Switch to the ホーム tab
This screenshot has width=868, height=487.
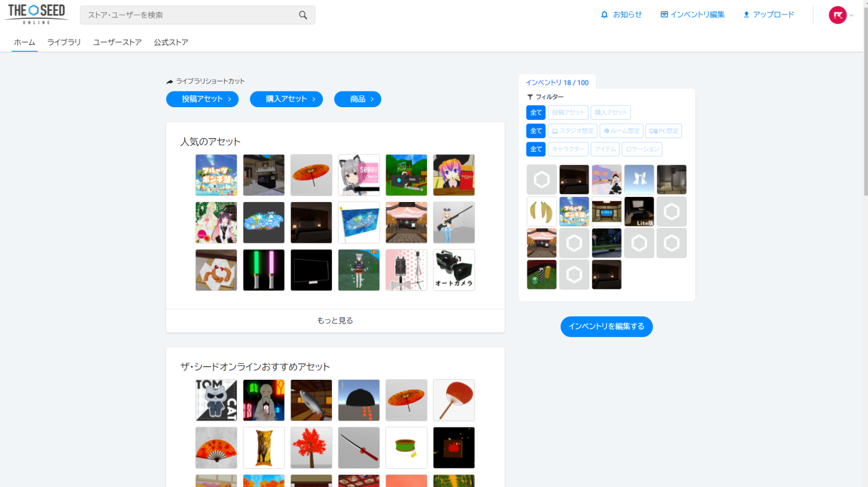coord(24,42)
